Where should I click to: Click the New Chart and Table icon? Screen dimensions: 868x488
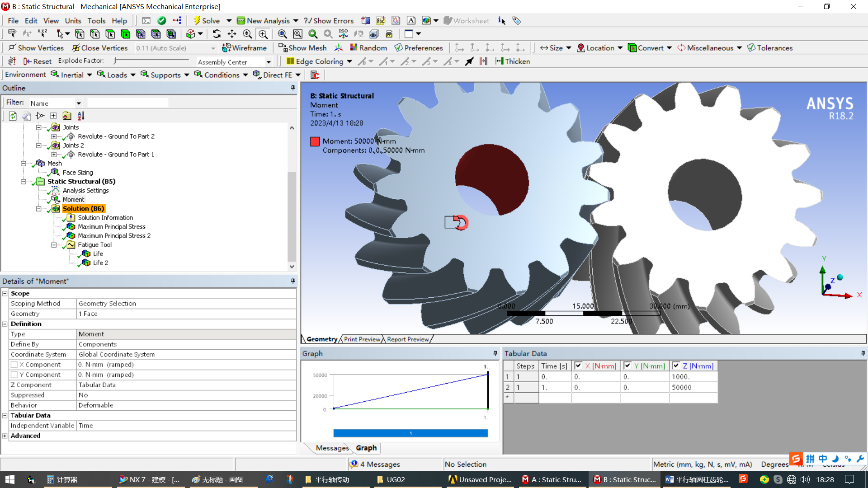coord(396,20)
